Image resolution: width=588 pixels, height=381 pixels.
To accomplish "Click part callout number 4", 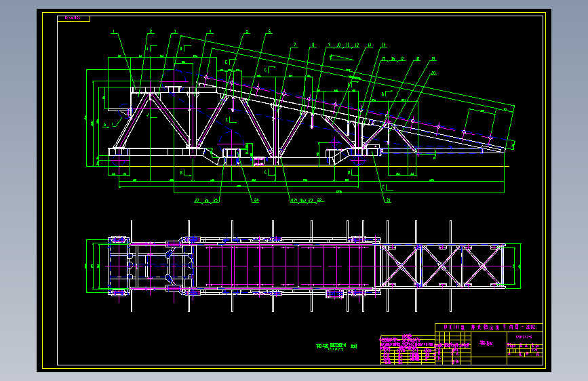I will click(210, 32).
